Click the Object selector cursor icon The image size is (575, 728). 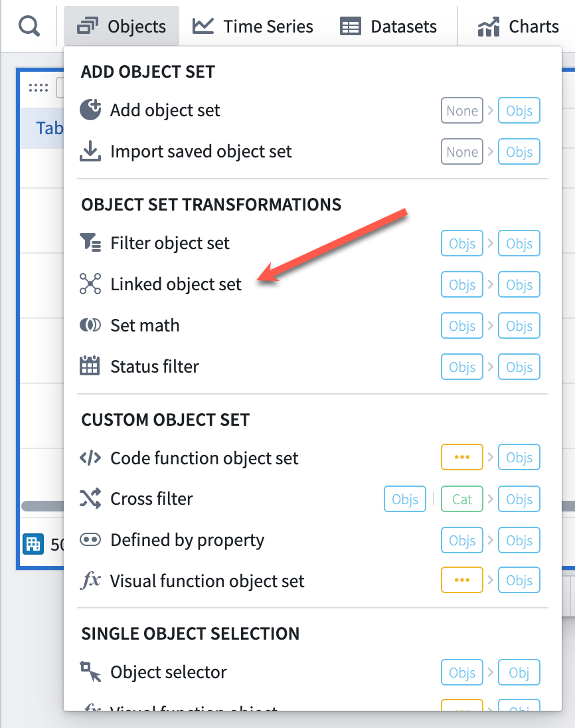90,672
